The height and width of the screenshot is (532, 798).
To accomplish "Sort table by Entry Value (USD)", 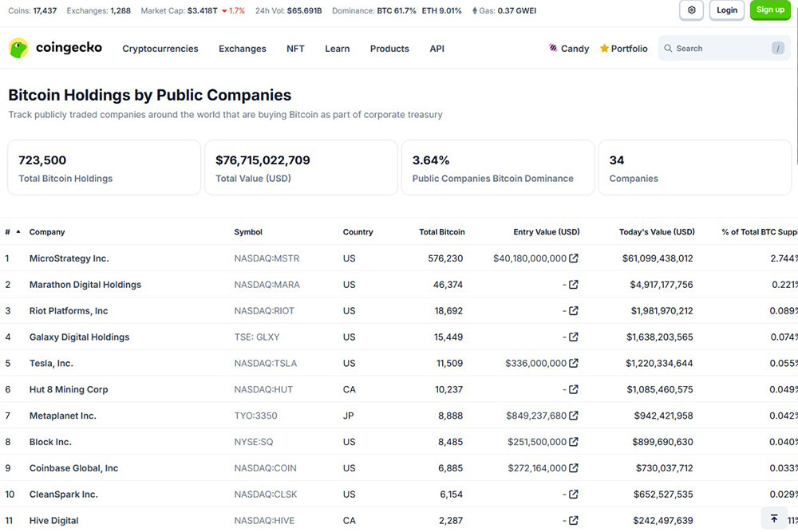I will [546, 232].
